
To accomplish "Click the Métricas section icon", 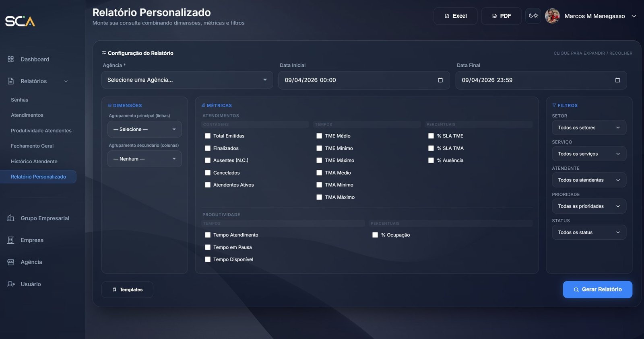I will point(203,105).
